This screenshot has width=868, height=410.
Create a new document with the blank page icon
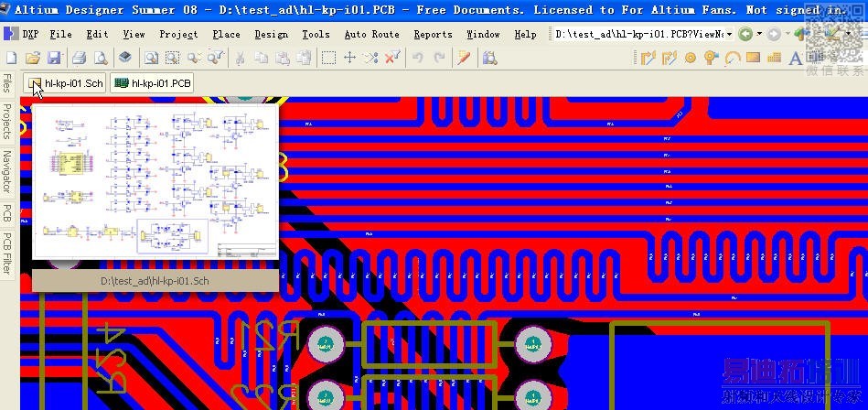tap(12, 58)
